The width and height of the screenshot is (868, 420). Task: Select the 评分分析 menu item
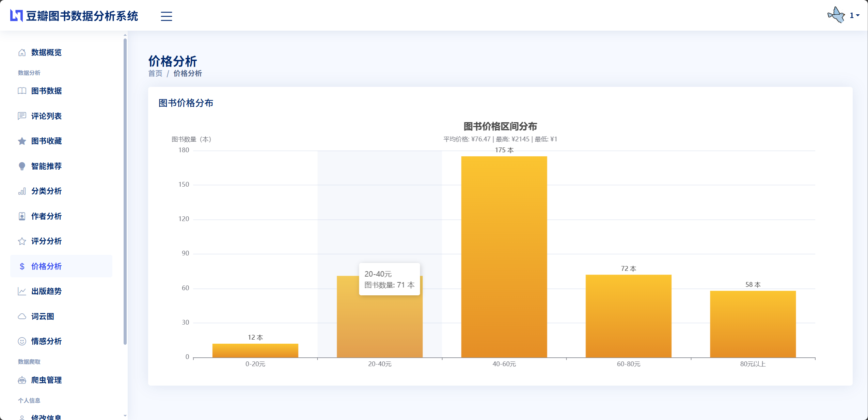click(x=46, y=241)
